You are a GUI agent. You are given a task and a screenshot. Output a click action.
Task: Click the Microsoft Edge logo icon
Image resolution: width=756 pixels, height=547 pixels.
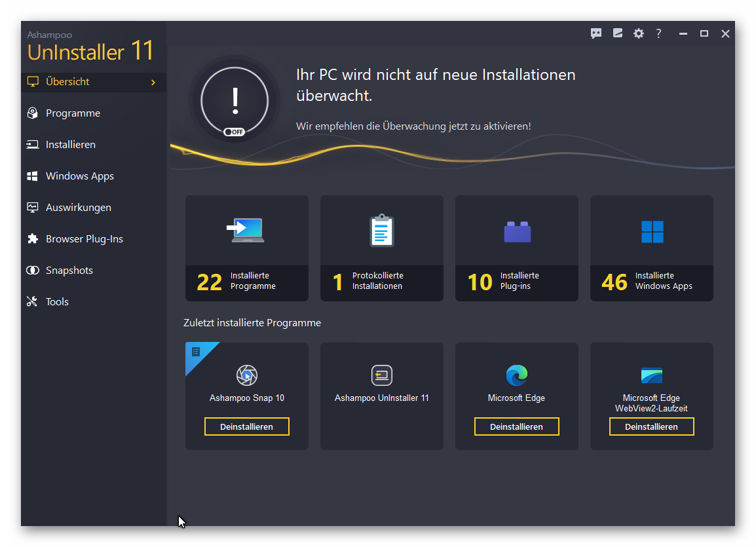point(516,375)
